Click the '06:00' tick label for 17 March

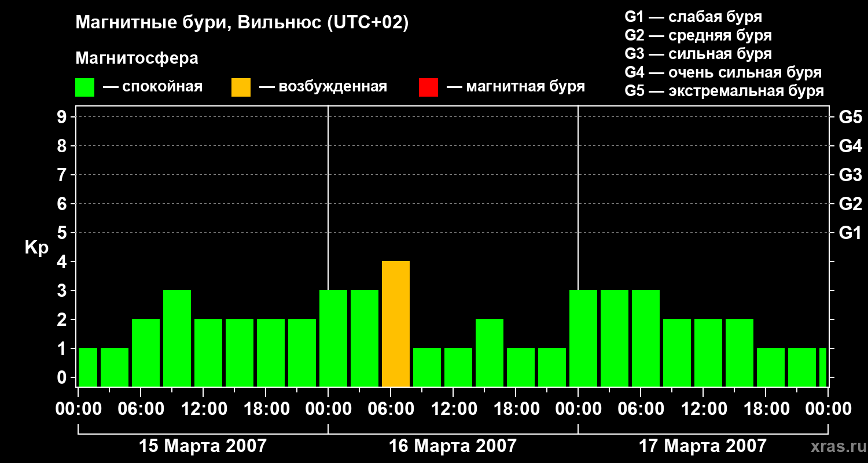(641, 409)
